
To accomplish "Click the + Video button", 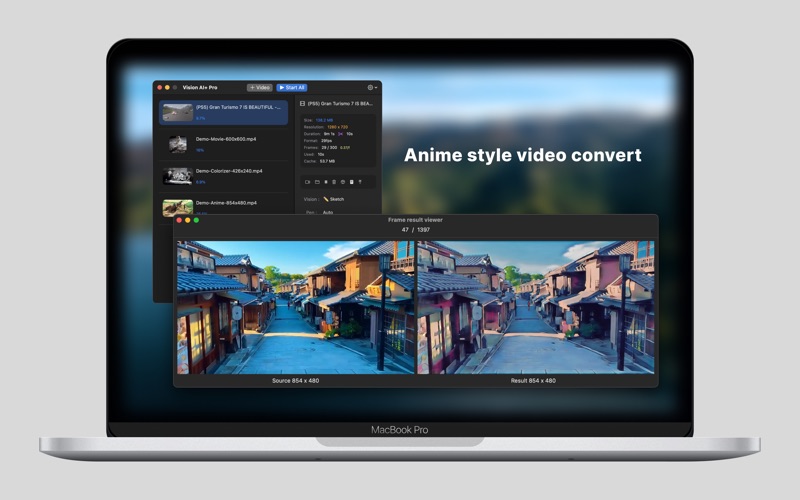I will 259,88.
